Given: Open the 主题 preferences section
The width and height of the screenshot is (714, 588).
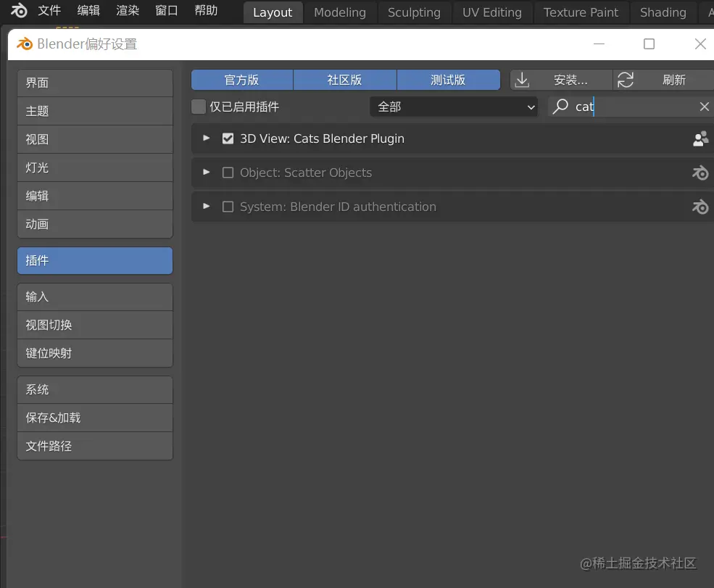Looking at the screenshot, I should pos(95,111).
